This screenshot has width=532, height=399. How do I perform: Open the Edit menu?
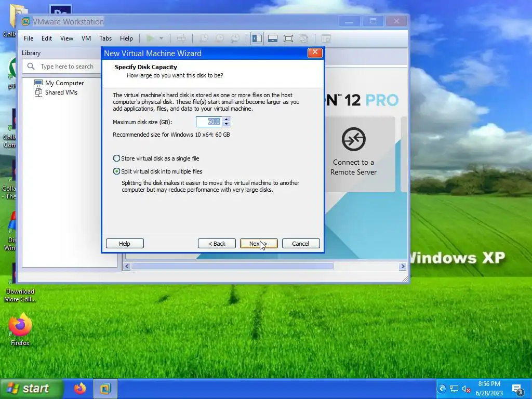pyautogui.click(x=46, y=38)
